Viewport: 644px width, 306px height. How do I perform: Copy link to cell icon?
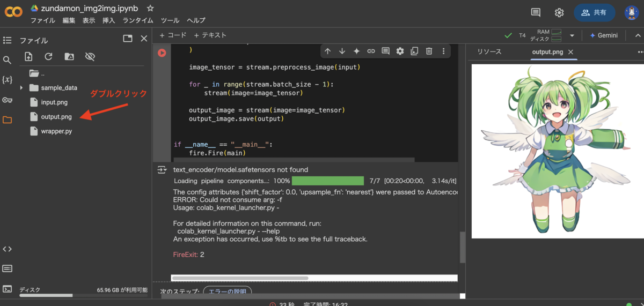coord(371,51)
